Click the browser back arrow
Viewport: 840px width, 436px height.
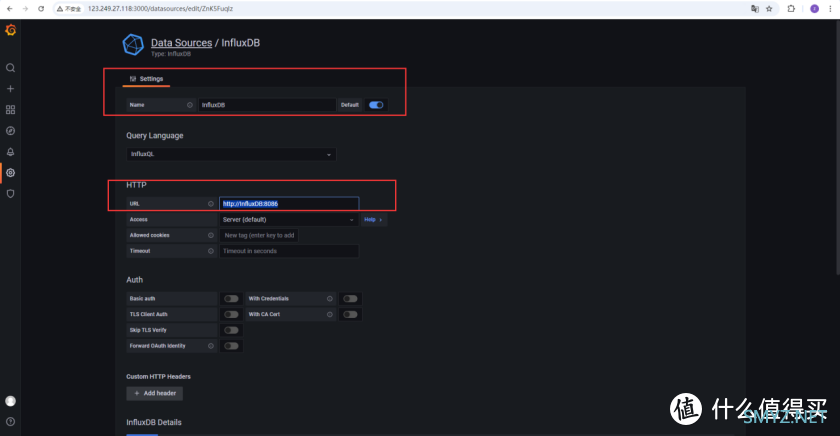click(x=10, y=9)
